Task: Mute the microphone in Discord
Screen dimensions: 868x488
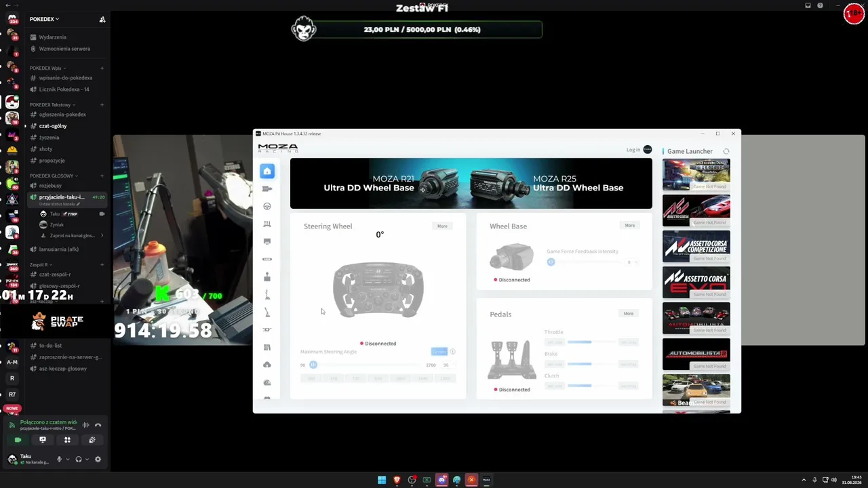Action: tap(59, 460)
